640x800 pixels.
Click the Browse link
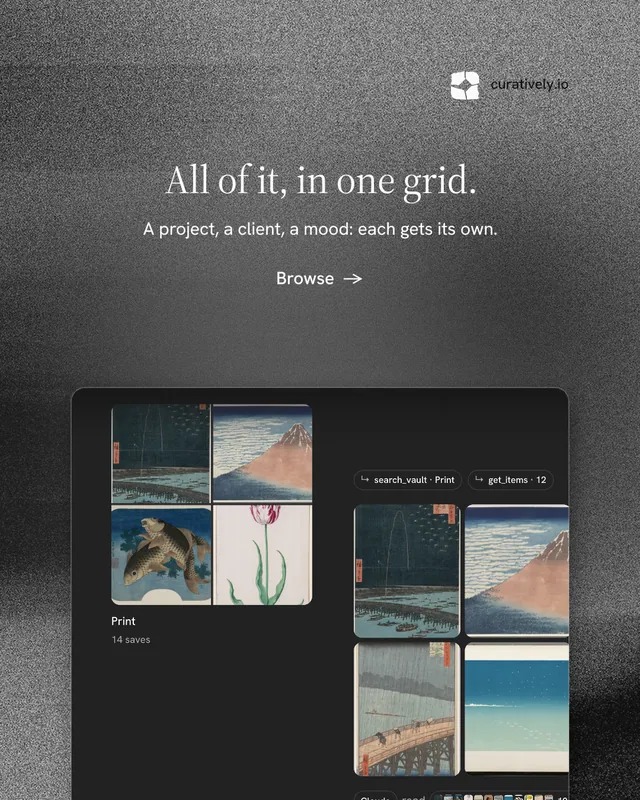pyautogui.click(x=319, y=279)
